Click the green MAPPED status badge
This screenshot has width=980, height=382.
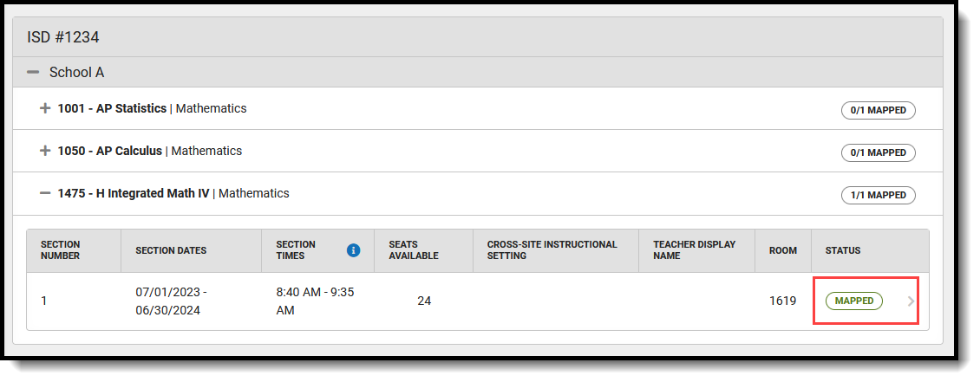pos(853,301)
